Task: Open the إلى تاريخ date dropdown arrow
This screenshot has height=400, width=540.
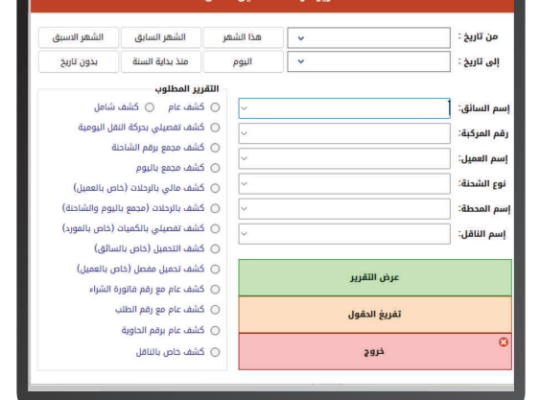Action: coord(301,62)
